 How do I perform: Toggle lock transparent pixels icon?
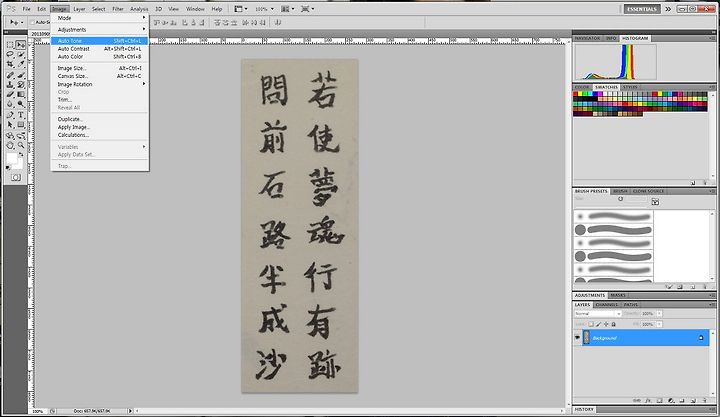click(x=591, y=324)
